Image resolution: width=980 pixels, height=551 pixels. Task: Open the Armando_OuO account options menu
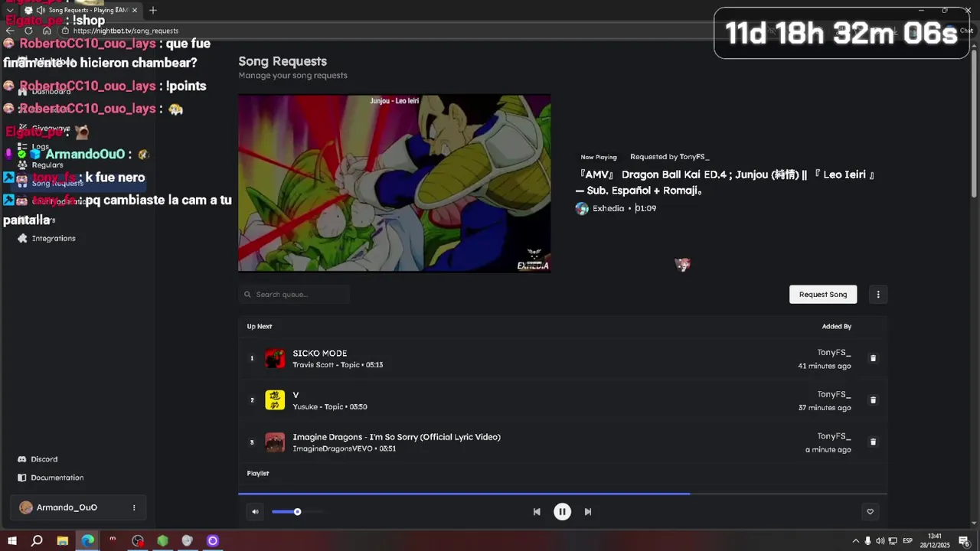click(x=134, y=507)
